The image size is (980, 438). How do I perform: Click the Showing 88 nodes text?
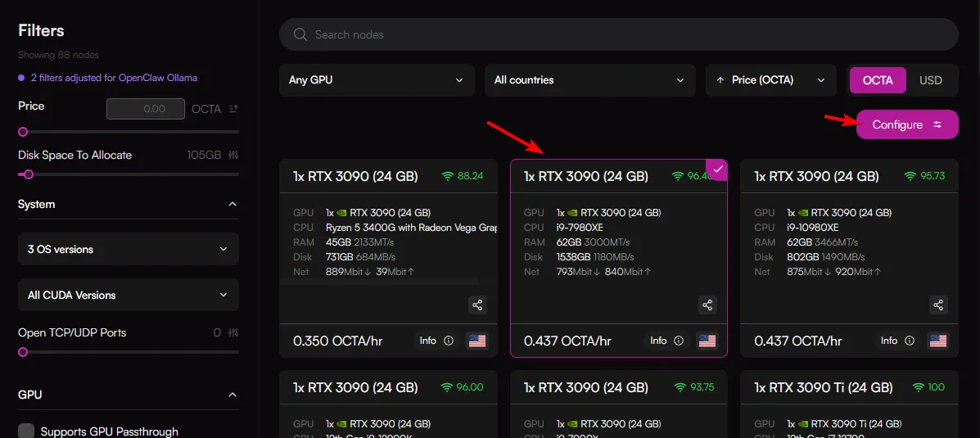coord(58,55)
